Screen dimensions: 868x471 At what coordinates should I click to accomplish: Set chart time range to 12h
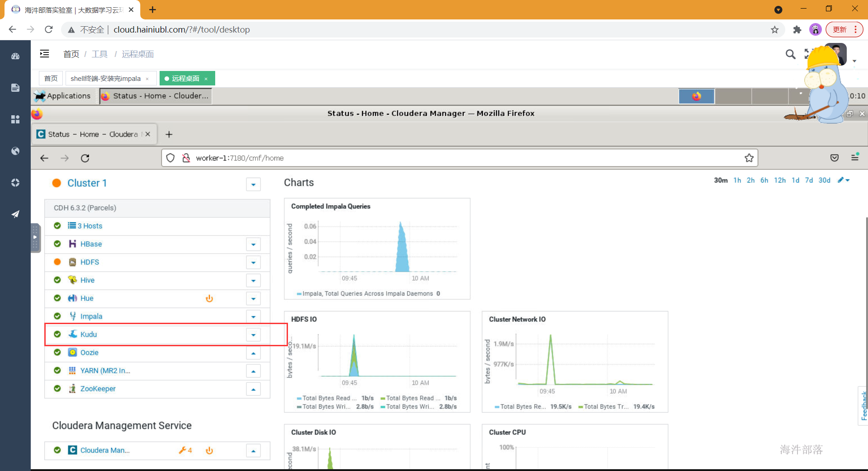click(780, 180)
